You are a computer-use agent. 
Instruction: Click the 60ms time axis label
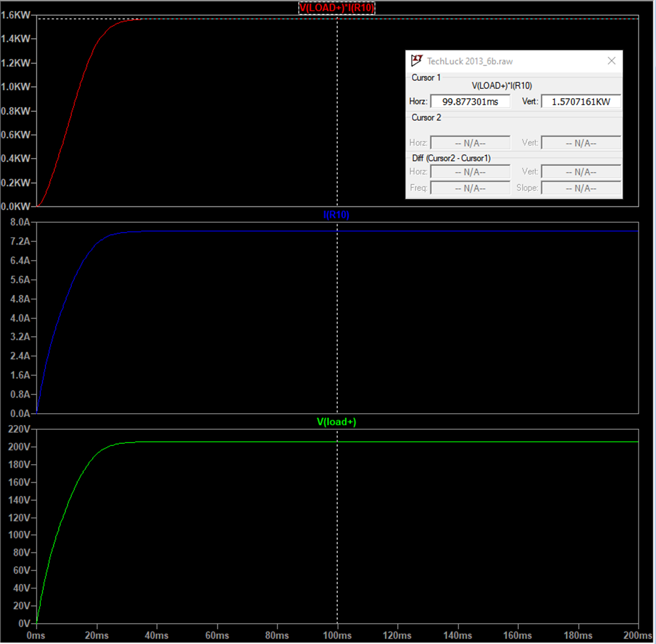point(217,636)
